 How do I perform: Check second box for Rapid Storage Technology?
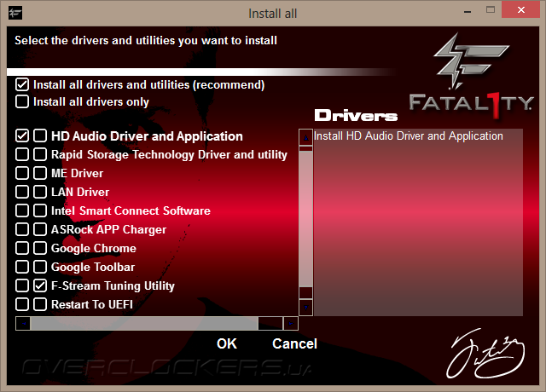pos(40,154)
